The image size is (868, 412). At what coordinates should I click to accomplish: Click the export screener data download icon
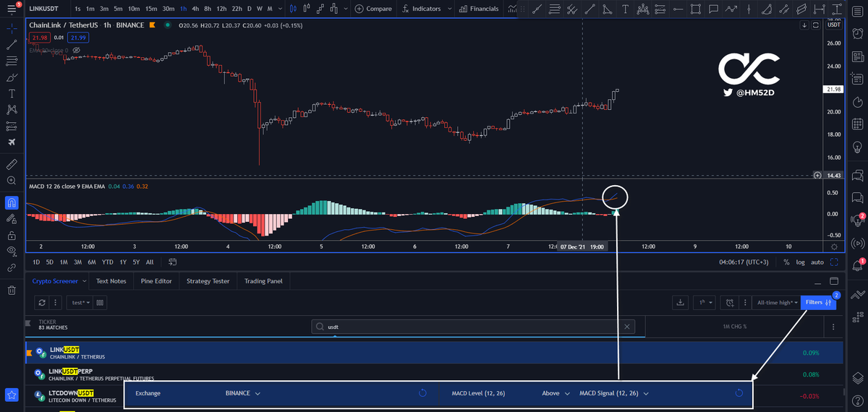tap(680, 302)
